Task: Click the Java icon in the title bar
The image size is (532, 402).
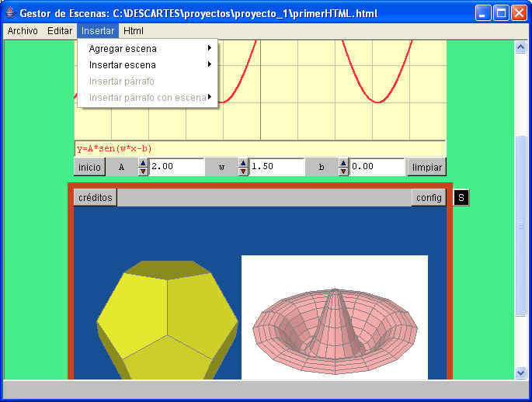Action: click(x=11, y=13)
